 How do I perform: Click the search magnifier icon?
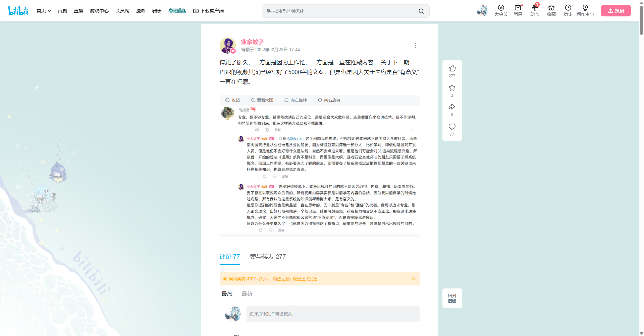pyautogui.click(x=421, y=11)
